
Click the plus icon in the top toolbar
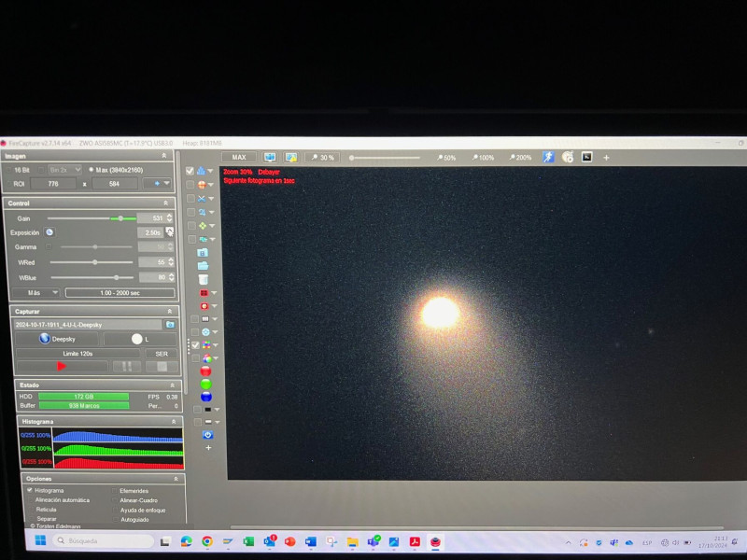606,157
